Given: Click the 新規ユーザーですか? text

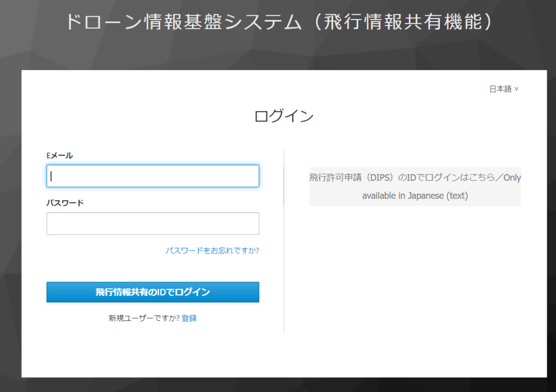Looking at the screenshot, I should (144, 318).
